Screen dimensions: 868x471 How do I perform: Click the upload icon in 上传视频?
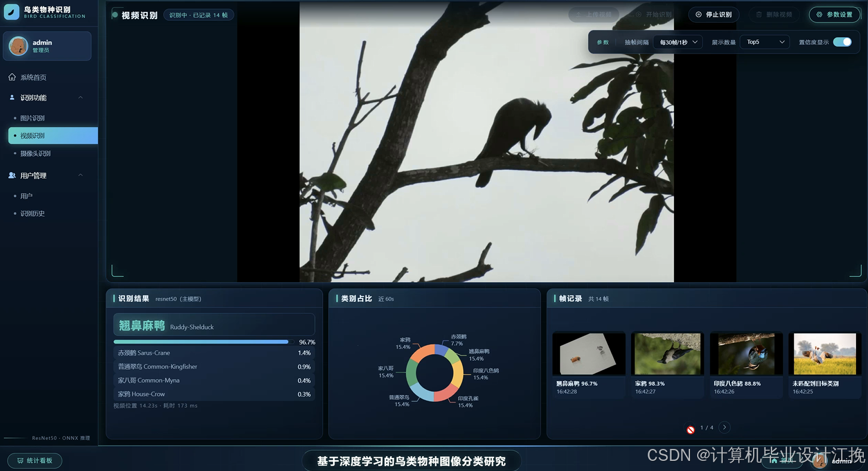pyautogui.click(x=578, y=14)
